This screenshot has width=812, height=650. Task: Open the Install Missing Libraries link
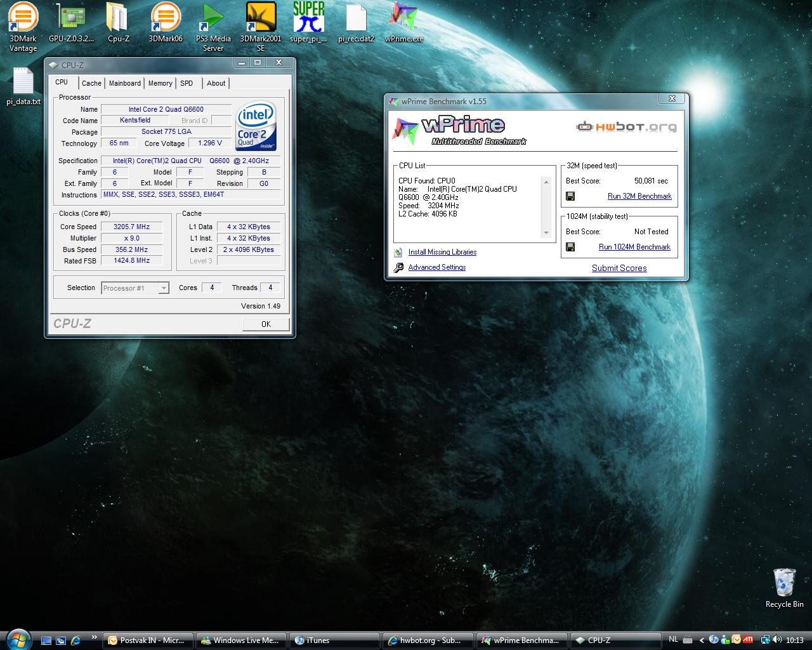(x=442, y=252)
